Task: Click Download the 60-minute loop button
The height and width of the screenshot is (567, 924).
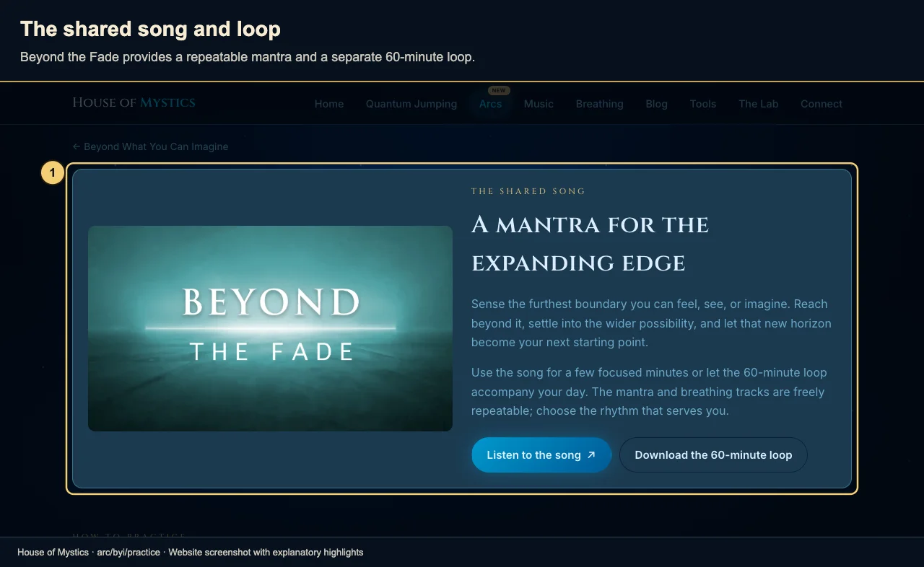Action: point(713,455)
